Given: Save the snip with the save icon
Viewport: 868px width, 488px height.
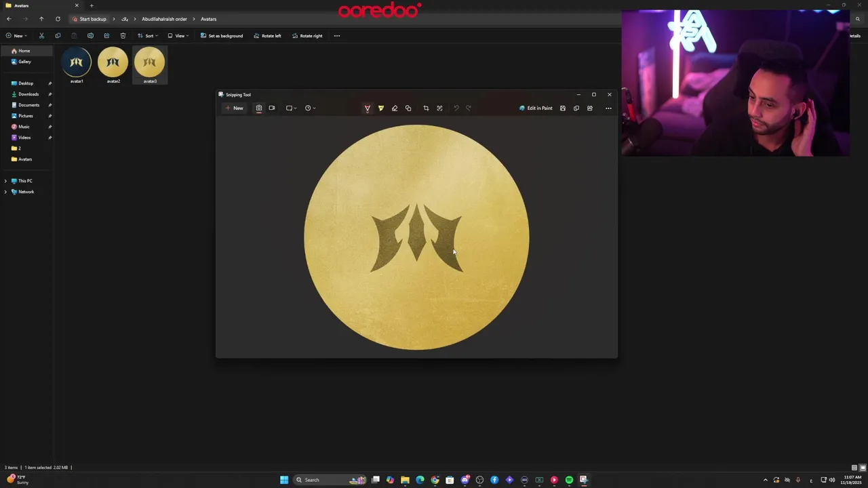Looking at the screenshot, I should click(x=563, y=108).
